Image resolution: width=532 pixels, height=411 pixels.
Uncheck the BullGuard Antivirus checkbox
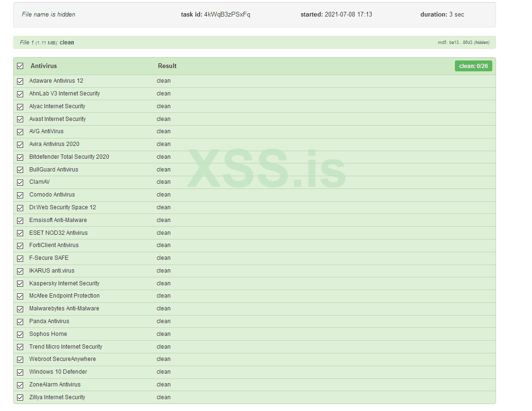(20, 170)
